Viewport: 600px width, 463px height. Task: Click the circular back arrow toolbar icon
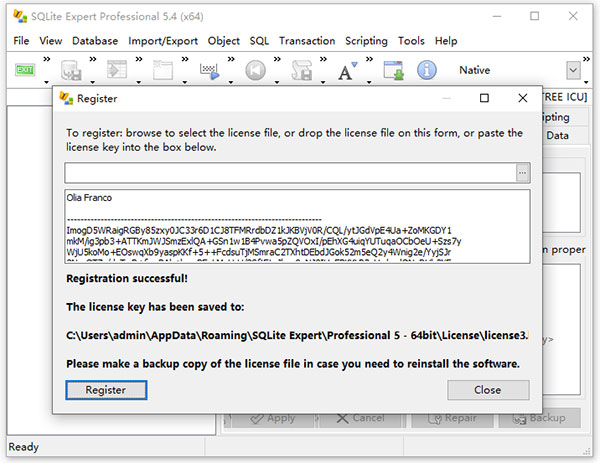pos(255,70)
